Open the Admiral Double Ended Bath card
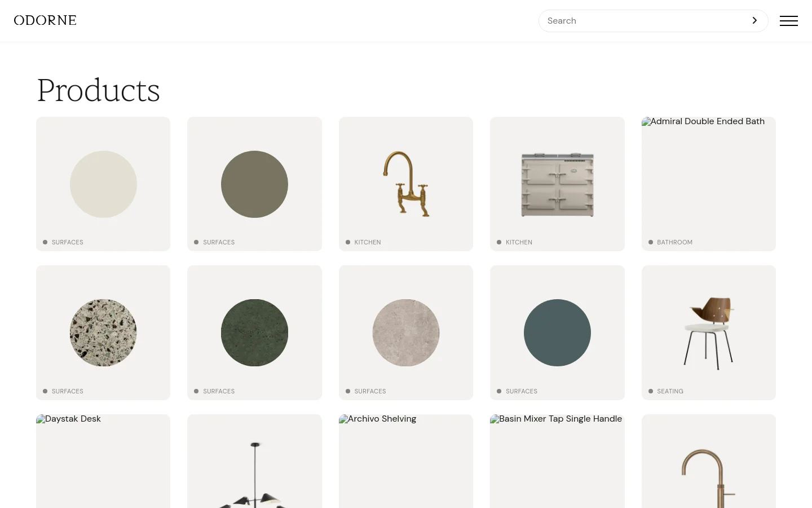The image size is (812, 508). 709,184
